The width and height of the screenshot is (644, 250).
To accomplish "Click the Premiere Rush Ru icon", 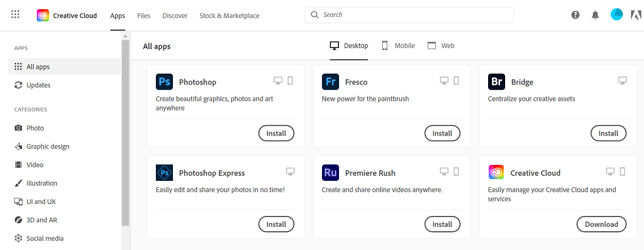I will (330, 172).
